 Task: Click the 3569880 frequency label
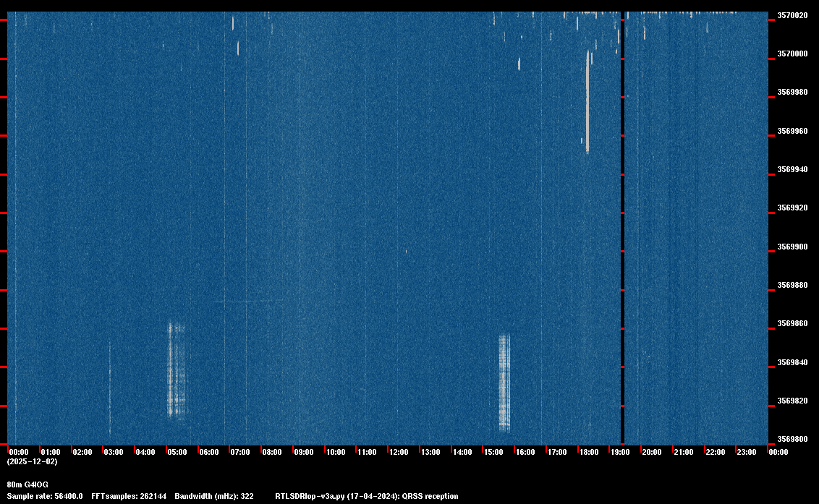[792, 285]
